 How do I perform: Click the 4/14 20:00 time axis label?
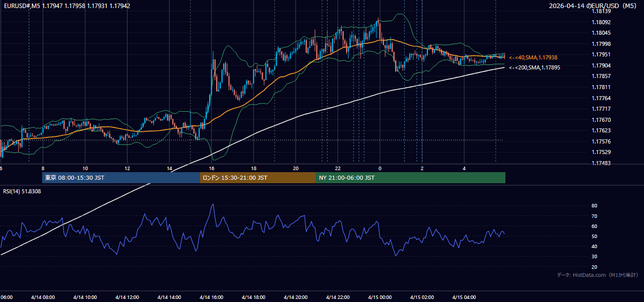point(296,297)
